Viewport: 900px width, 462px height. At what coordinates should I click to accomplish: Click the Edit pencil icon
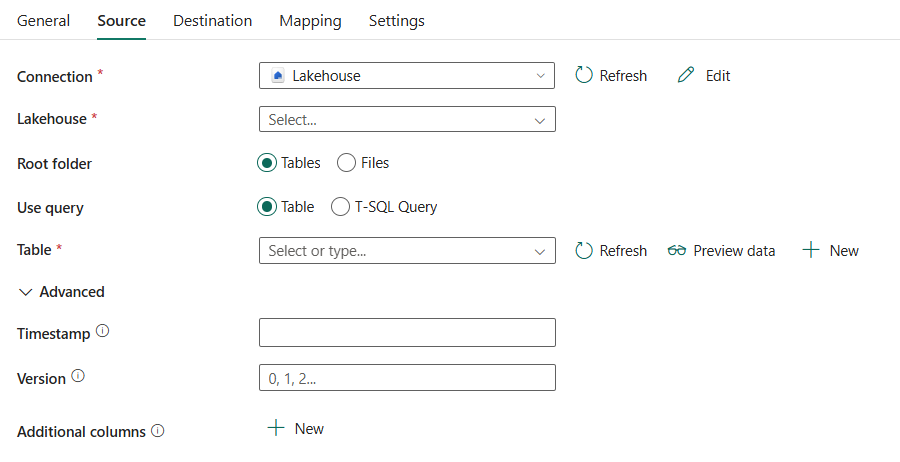point(686,75)
